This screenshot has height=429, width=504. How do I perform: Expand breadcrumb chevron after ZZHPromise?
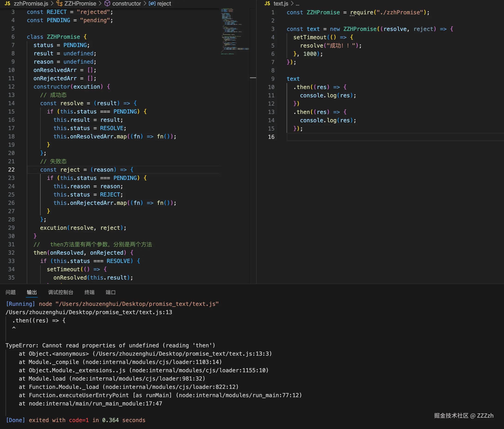[100, 3]
